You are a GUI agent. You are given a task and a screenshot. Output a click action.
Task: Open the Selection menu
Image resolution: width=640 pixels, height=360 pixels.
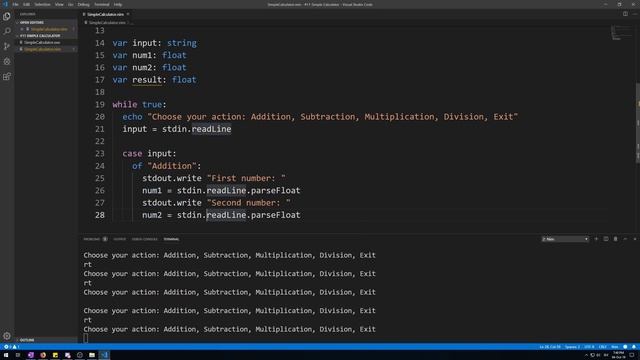pyautogui.click(x=42, y=4)
